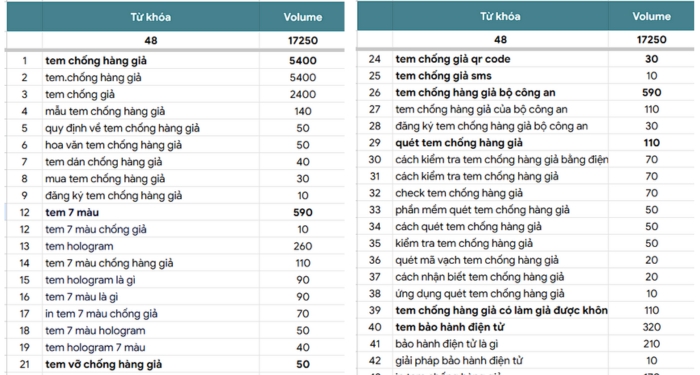Viewport: 700px width, 375px height.
Task: Click the volume value 320
Action: (651, 327)
